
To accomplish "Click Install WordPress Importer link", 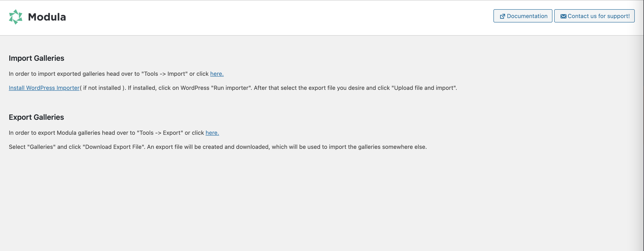I will 44,88.
